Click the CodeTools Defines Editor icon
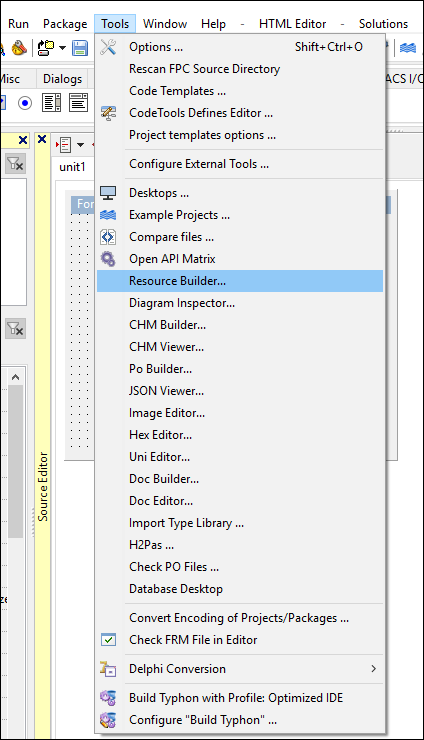Screen dimensions: 424x740 coord(108,113)
